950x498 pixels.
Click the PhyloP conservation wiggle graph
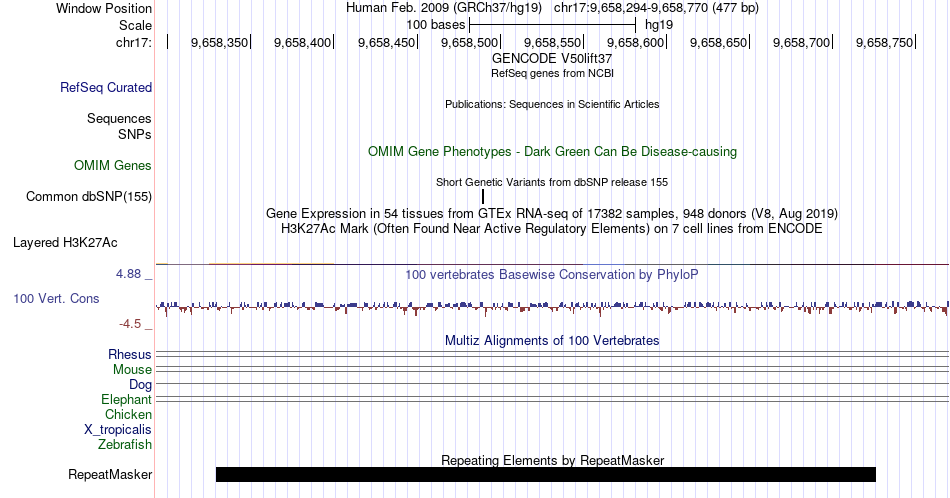pos(552,308)
